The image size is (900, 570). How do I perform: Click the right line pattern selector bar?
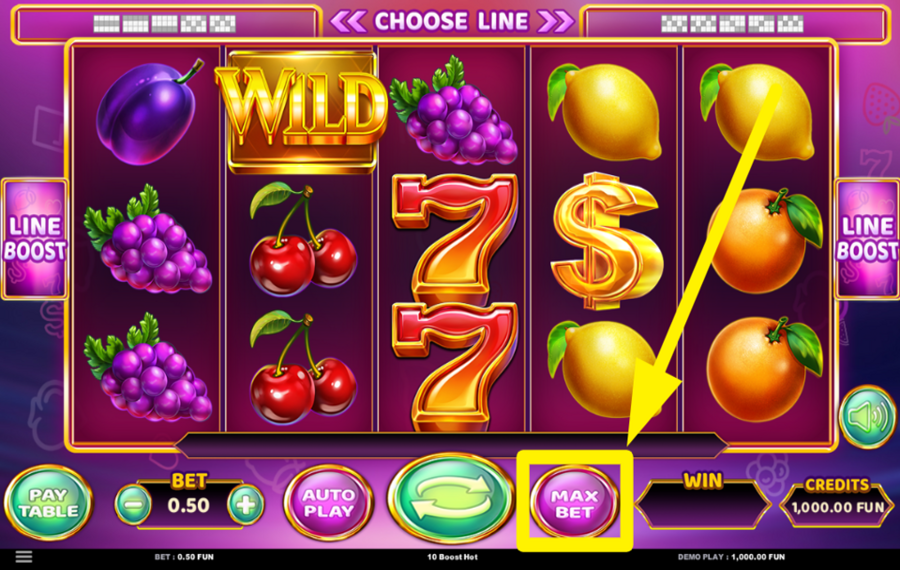coord(735,24)
